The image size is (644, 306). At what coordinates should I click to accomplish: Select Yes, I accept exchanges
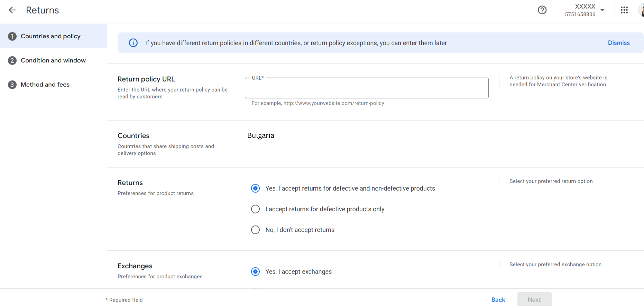click(x=255, y=271)
